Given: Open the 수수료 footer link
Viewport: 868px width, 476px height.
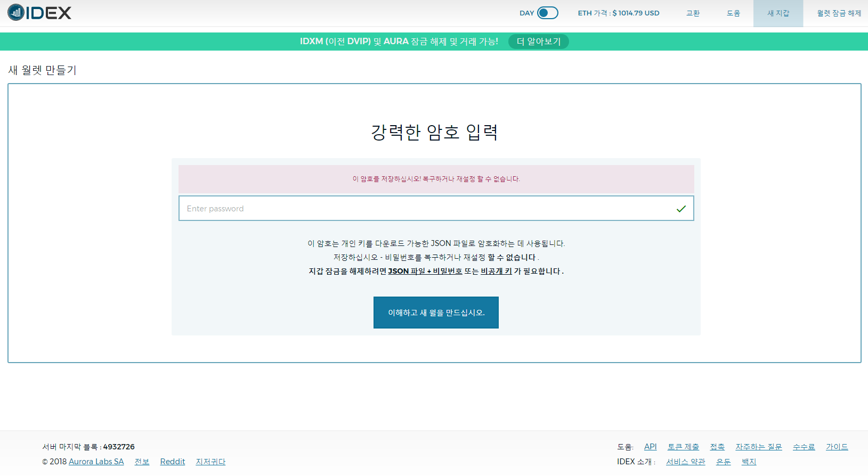Looking at the screenshot, I should (804, 447).
